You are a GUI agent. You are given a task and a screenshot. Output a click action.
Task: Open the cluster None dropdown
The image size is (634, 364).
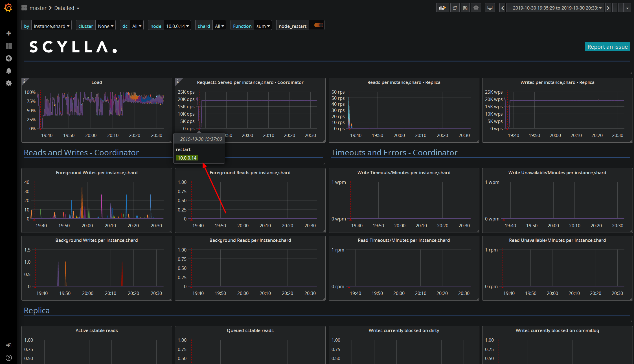tap(105, 26)
